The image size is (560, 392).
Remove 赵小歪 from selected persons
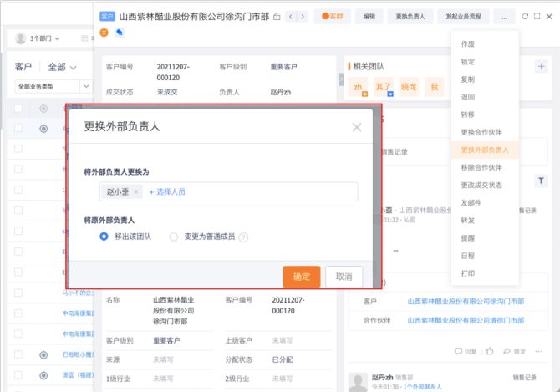pos(136,191)
